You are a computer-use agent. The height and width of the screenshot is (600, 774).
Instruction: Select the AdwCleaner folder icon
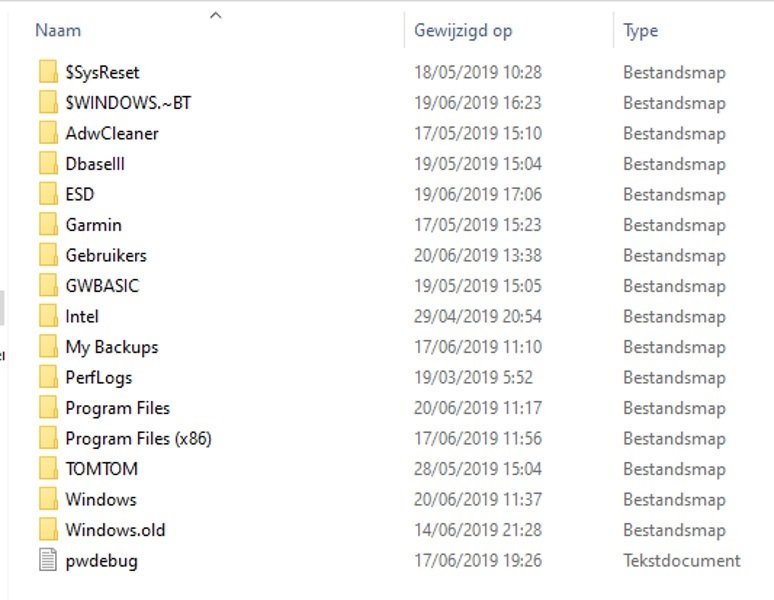[48, 133]
